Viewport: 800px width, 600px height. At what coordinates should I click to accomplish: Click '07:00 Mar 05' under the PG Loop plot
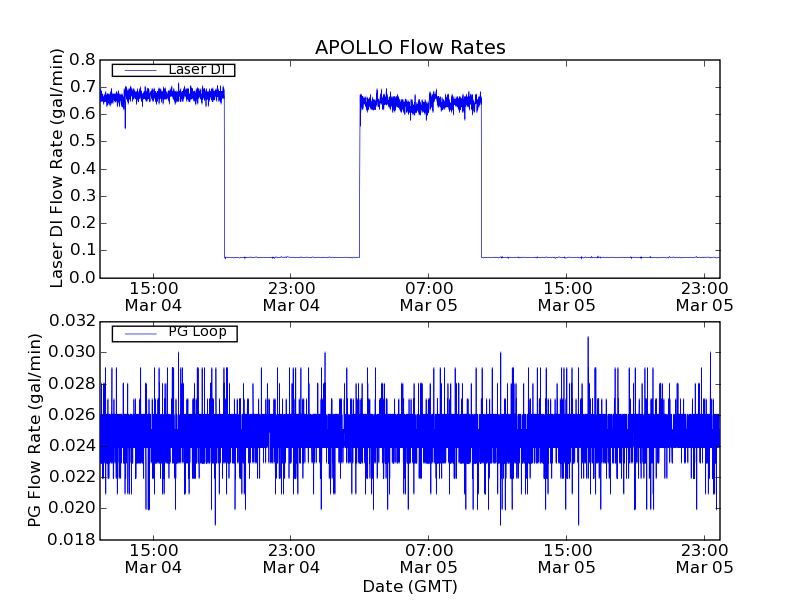[429, 559]
